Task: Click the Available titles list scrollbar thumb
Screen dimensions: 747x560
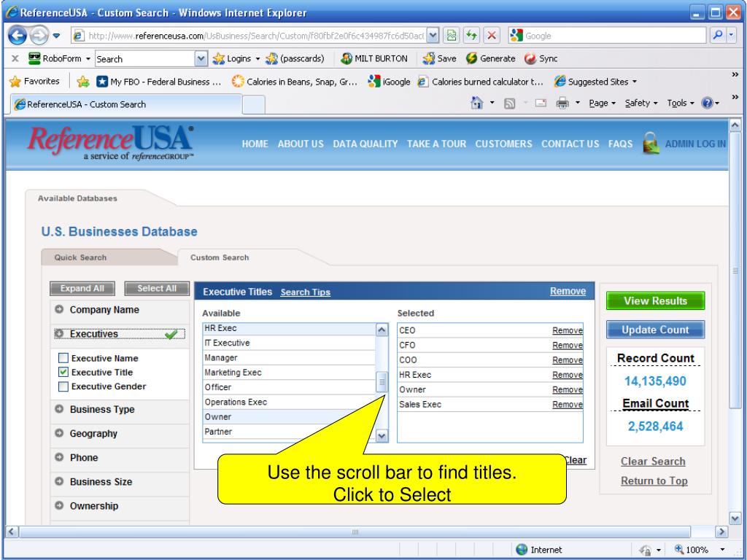Action: [x=382, y=382]
